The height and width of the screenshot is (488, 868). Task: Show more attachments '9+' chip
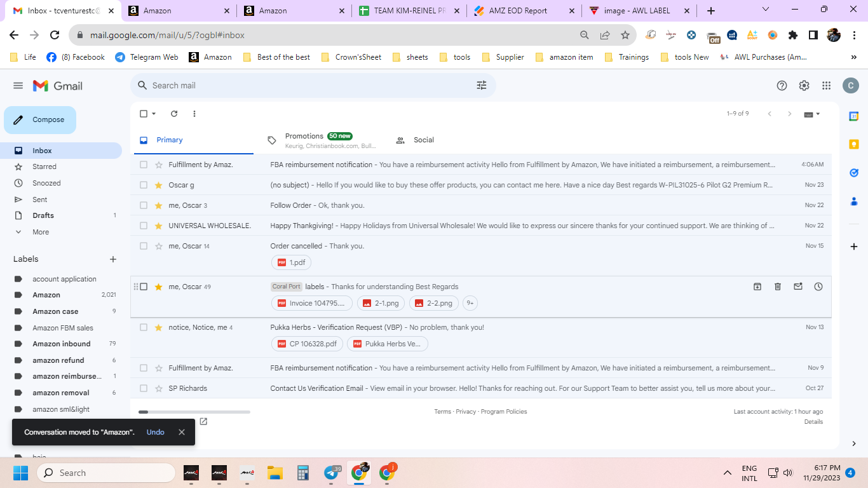click(470, 303)
